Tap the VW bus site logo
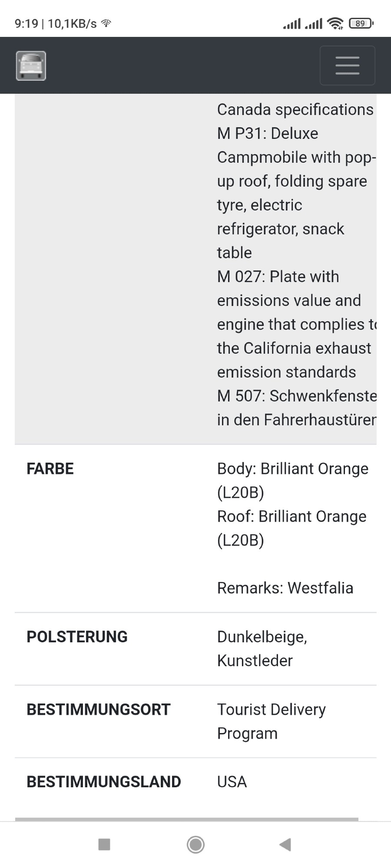391x868 pixels. [x=31, y=66]
